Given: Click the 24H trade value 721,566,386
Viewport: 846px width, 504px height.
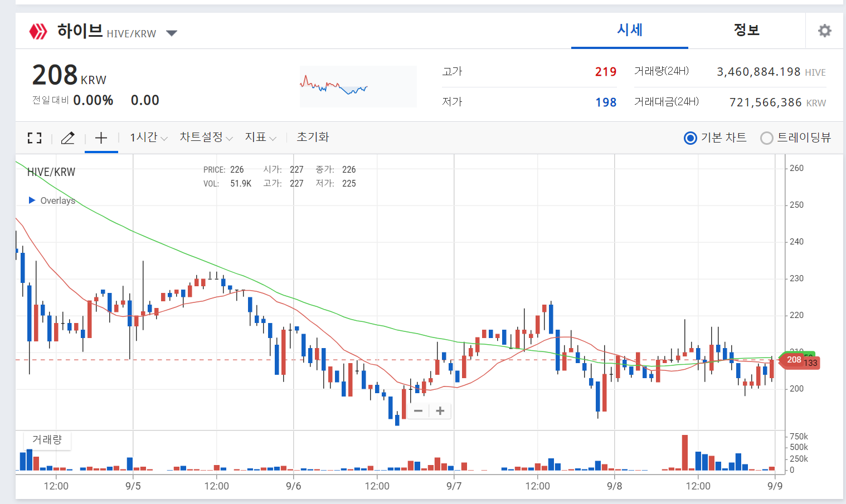Looking at the screenshot, I should click(x=765, y=102).
